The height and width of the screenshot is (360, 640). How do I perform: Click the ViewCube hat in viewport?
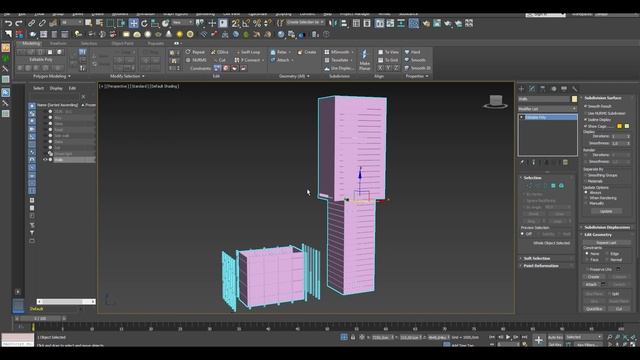496,101
